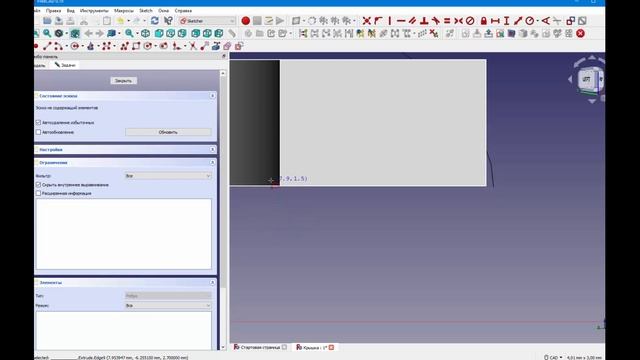The image size is (640, 360).
Task: Apply the symmetric constraint
Action: pyautogui.click(x=458, y=20)
